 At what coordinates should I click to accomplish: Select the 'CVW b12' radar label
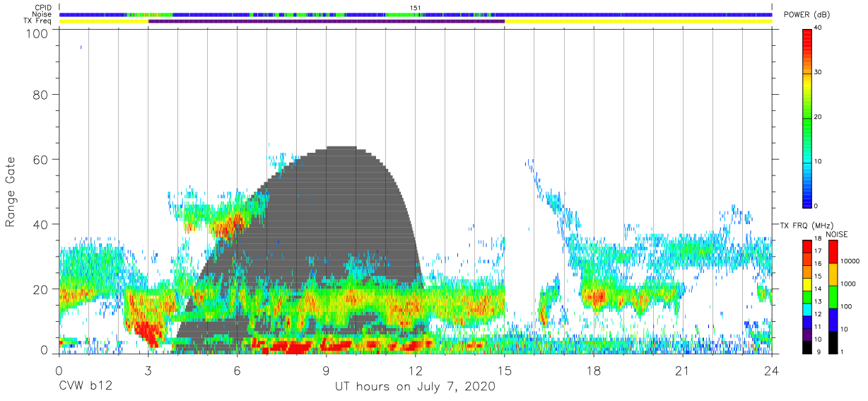(x=86, y=387)
